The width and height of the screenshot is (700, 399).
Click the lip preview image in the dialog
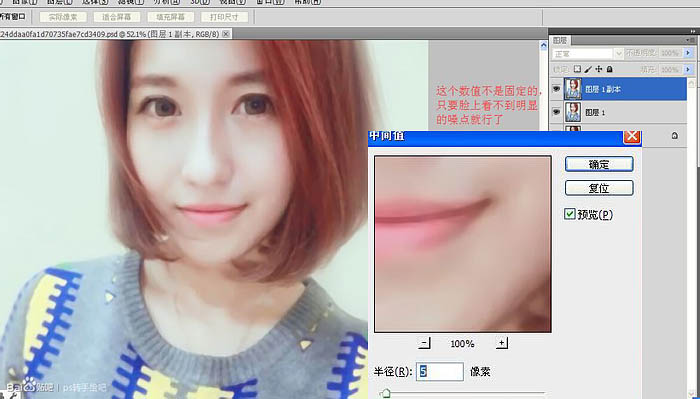(462, 244)
